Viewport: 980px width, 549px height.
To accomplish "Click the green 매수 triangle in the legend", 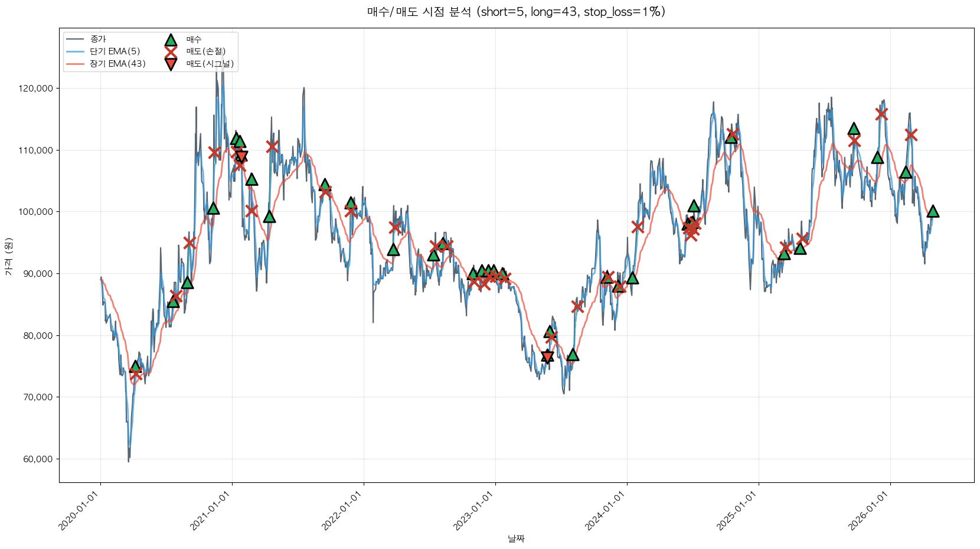I will click(x=171, y=40).
